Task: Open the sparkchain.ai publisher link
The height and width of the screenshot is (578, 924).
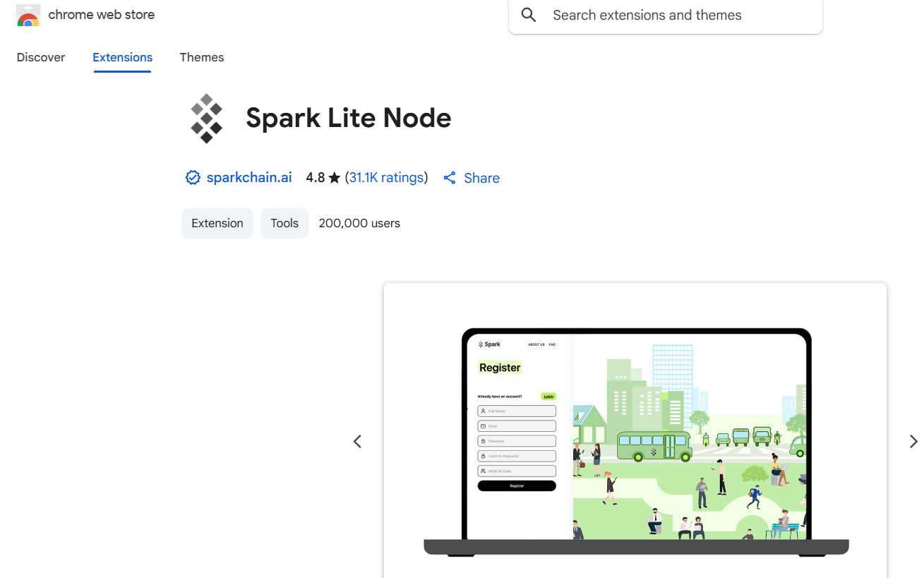Action: [x=249, y=178]
